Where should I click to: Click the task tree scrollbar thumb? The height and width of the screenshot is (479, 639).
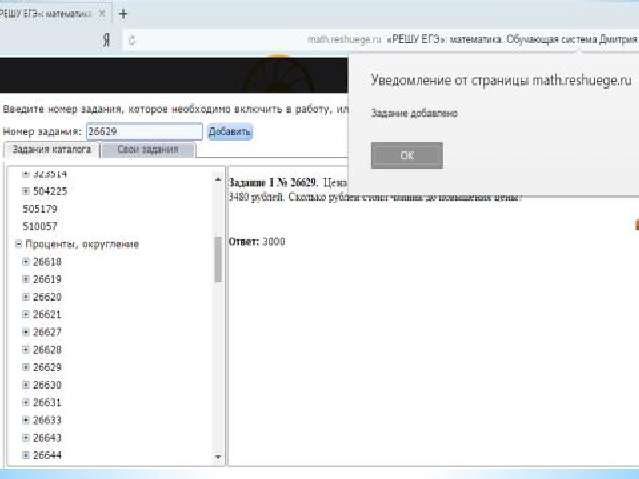[x=218, y=259]
